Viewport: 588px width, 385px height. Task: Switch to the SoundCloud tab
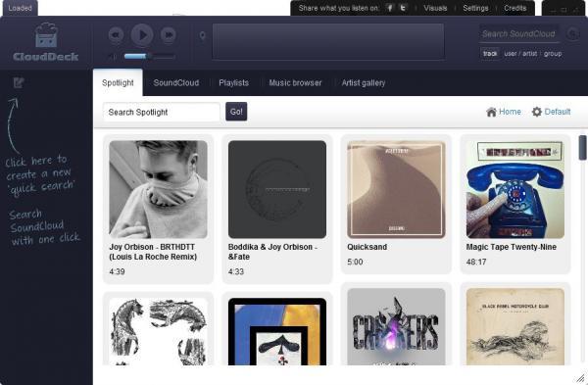[x=175, y=83]
